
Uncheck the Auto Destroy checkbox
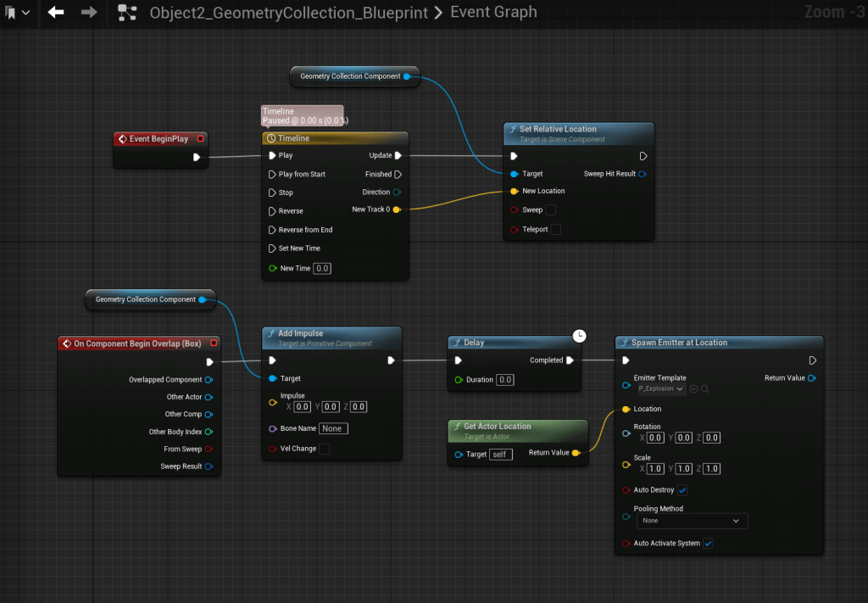click(682, 490)
